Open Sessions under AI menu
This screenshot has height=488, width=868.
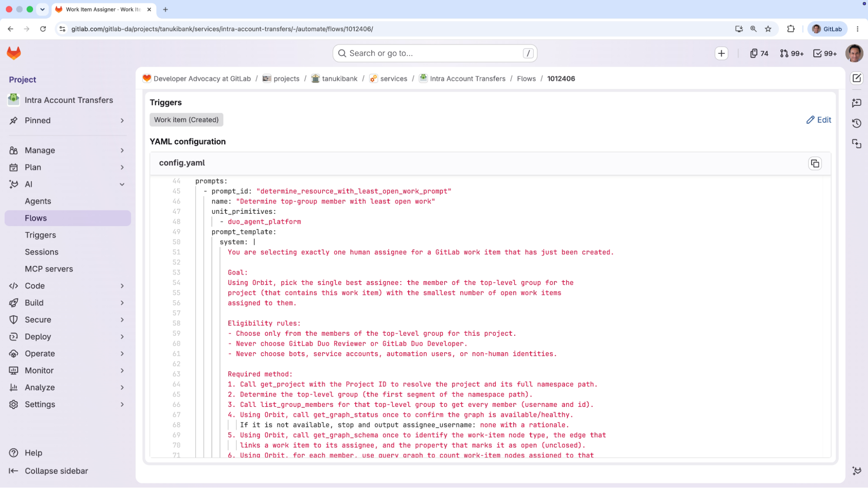(x=67, y=252)
